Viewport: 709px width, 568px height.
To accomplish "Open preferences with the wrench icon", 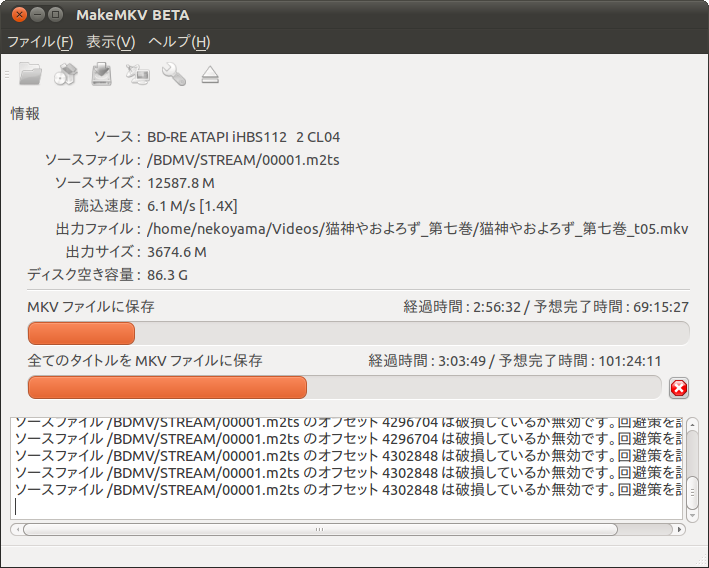I will coord(174,74).
